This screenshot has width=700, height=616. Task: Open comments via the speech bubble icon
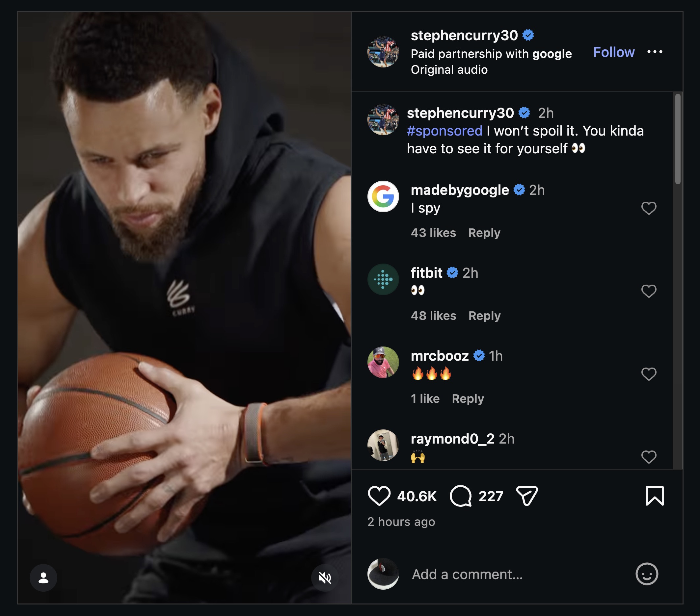(461, 496)
